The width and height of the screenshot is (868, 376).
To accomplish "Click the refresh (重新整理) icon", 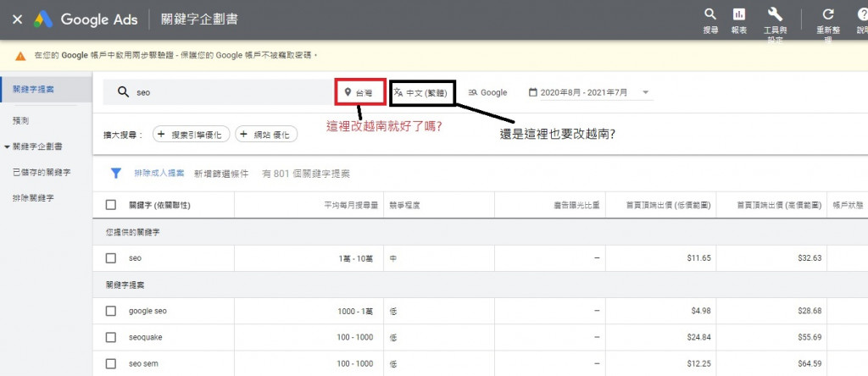I will tap(828, 15).
